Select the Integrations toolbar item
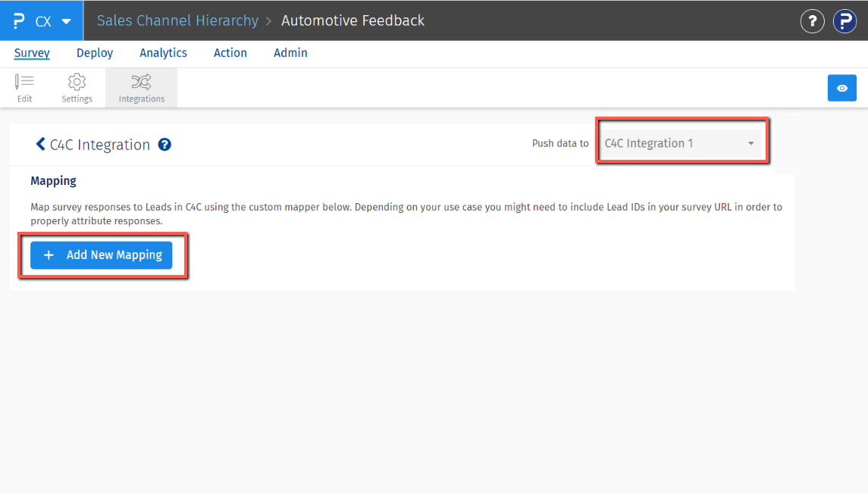Image resolution: width=868 pixels, height=494 pixels. 142,88
